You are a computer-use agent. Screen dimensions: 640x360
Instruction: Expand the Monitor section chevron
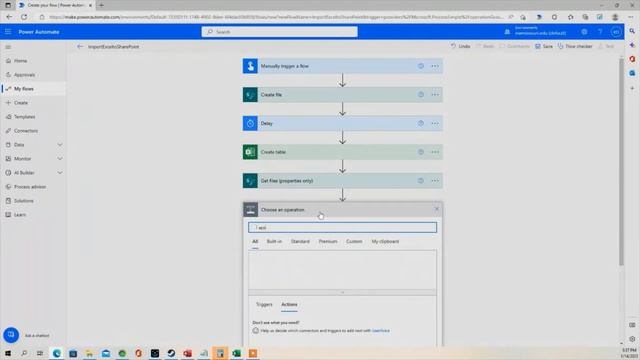pyautogui.click(x=60, y=159)
